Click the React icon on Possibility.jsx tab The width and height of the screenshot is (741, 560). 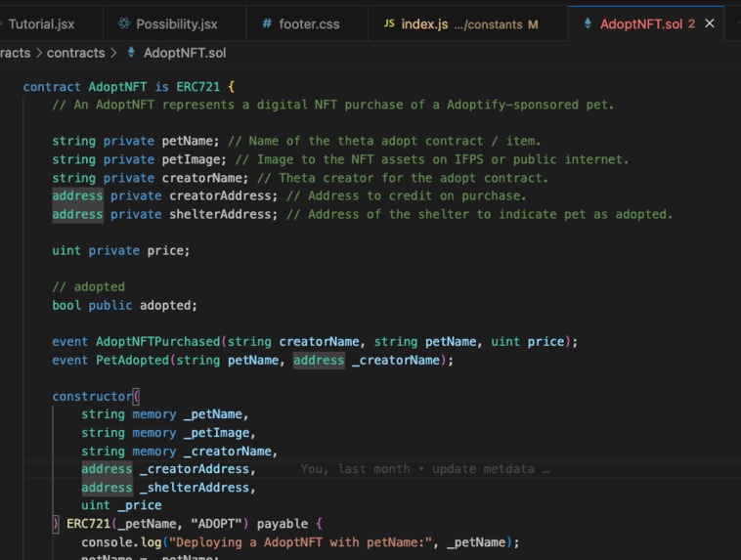tap(124, 23)
